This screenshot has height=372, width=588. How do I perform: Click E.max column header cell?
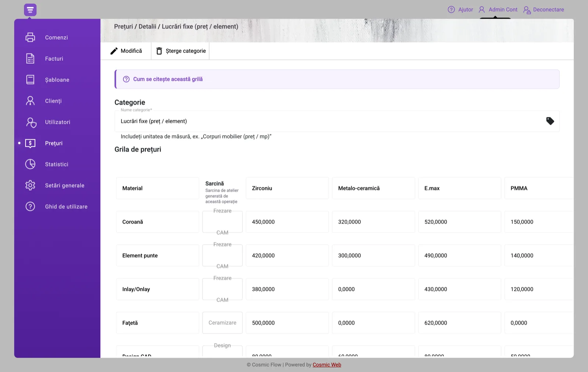[460, 188]
